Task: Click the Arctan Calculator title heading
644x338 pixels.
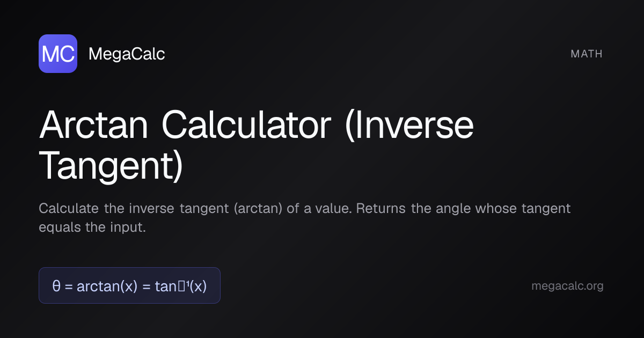Action: pyautogui.click(x=257, y=145)
